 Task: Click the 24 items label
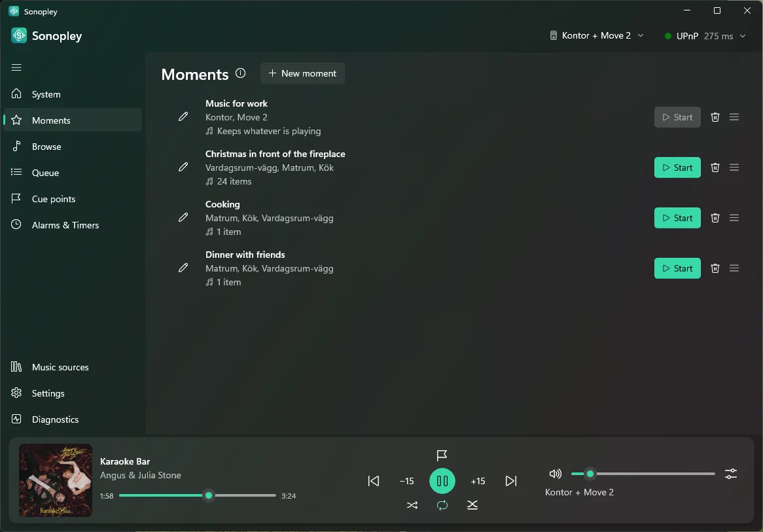point(234,181)
